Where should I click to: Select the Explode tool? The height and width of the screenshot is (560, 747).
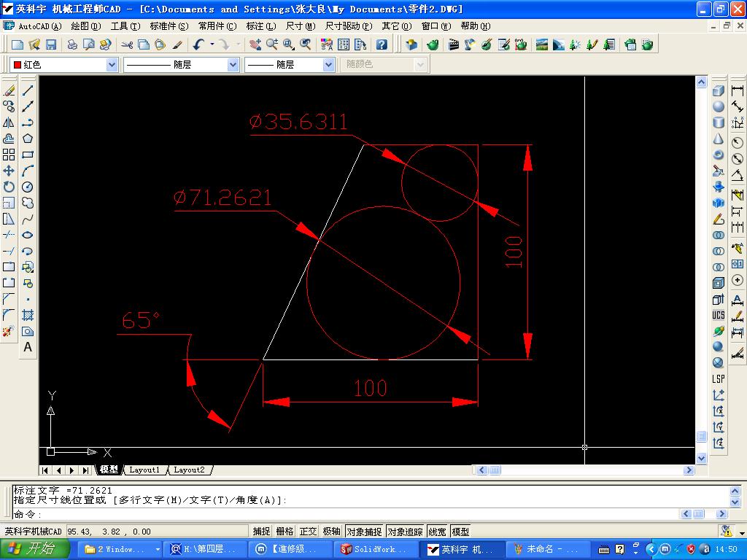(9, 331)
